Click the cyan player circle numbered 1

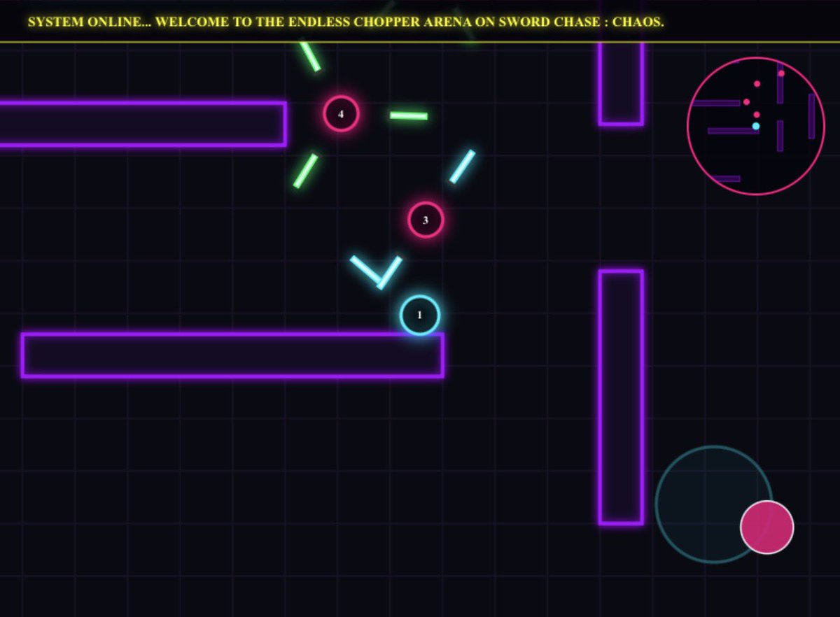420,315
